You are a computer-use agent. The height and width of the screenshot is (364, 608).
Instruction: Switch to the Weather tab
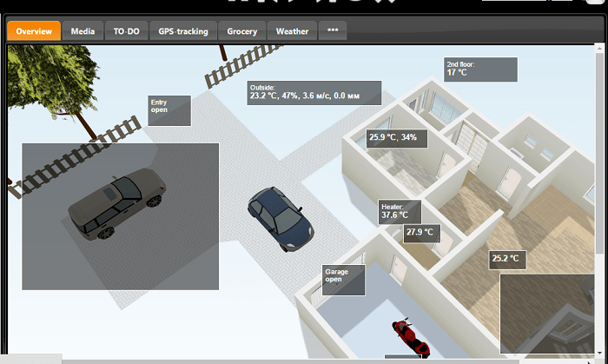[292, 31]
